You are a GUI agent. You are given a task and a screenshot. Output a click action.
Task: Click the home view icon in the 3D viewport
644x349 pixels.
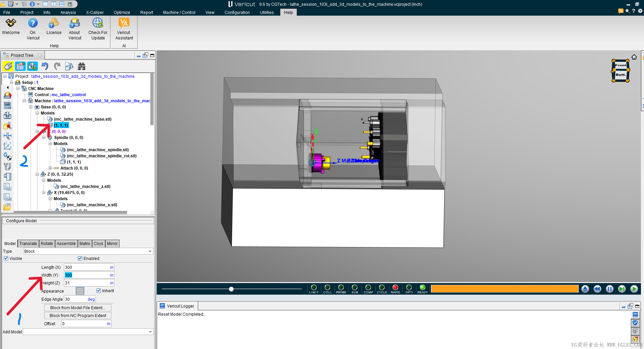tap(634, 57)
